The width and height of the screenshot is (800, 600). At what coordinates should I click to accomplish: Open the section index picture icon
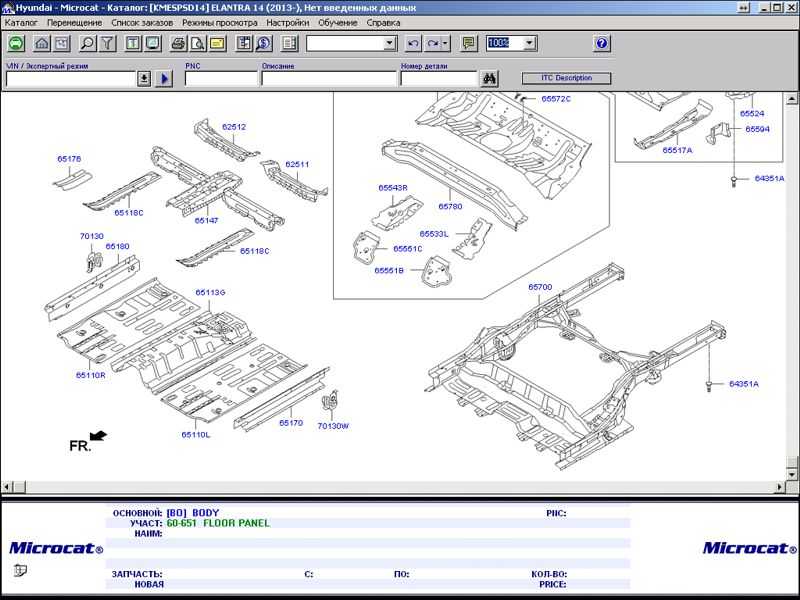(62, 43)
